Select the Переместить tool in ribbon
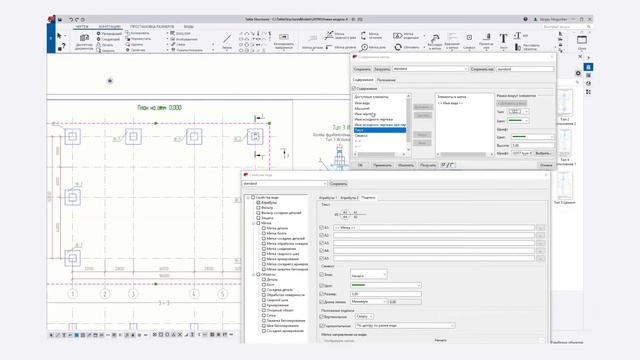 coord(138,39)
